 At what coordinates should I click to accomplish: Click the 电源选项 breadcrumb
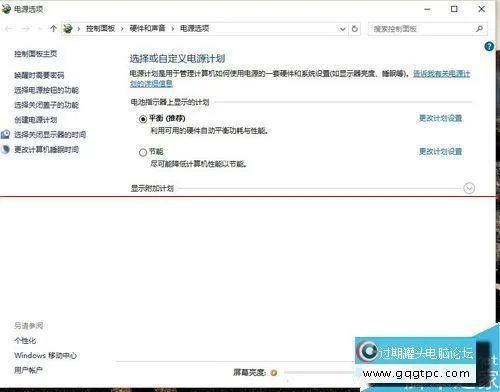pos(195,29)
